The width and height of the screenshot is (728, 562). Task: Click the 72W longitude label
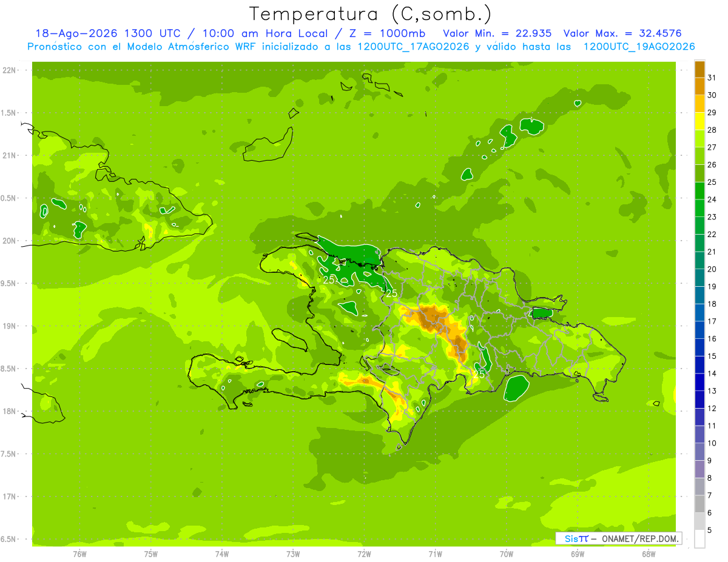[364, 554]
